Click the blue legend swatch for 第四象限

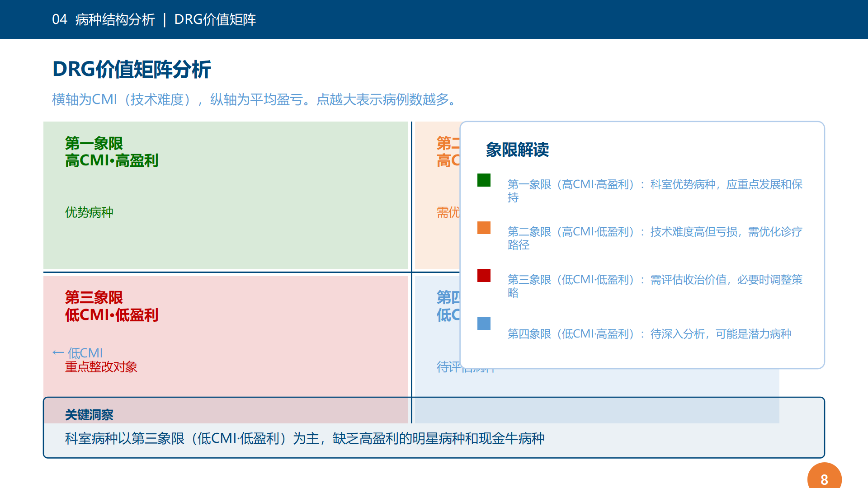coord(484,323)
